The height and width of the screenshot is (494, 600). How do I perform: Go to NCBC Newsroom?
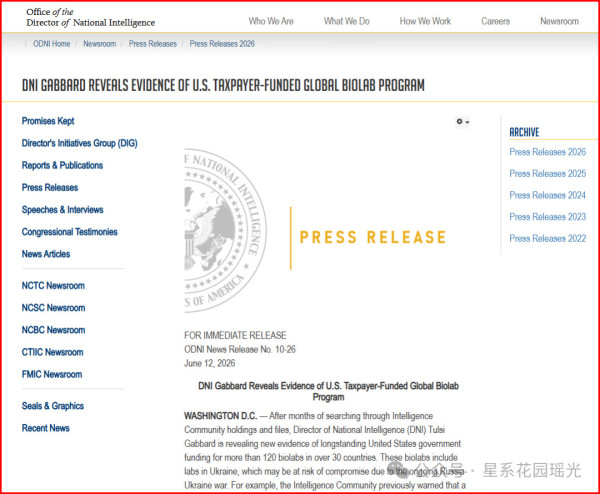click(x=53, y=330)
